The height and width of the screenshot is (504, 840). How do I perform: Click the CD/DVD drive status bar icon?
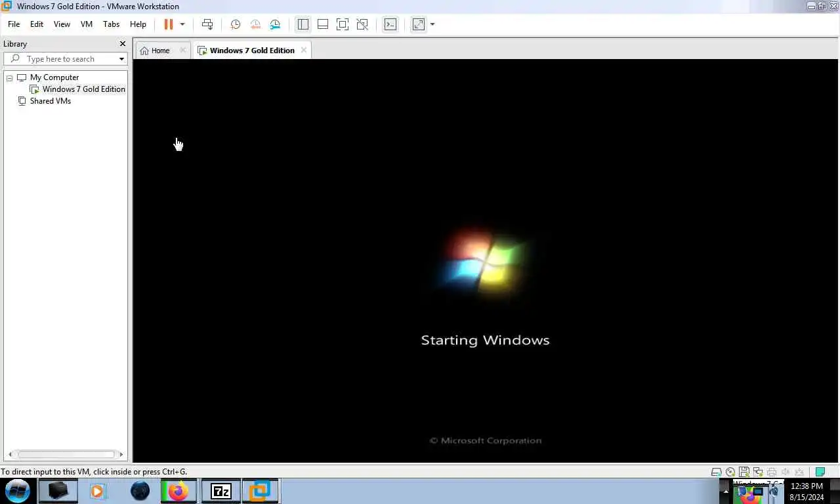click(x=730, y=472)
